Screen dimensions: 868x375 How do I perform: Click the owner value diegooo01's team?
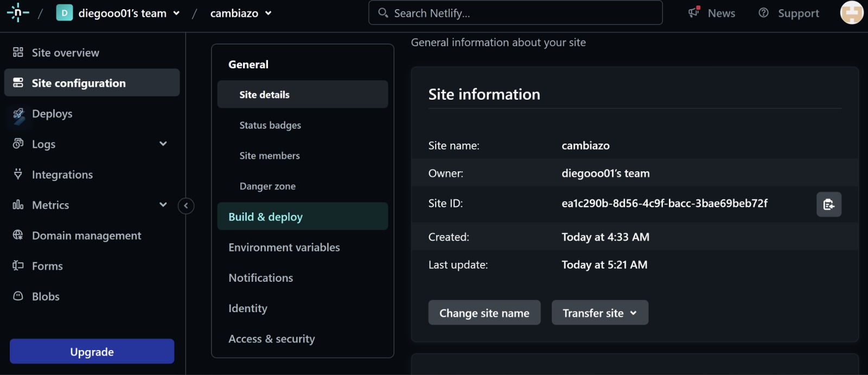[605, 173]
